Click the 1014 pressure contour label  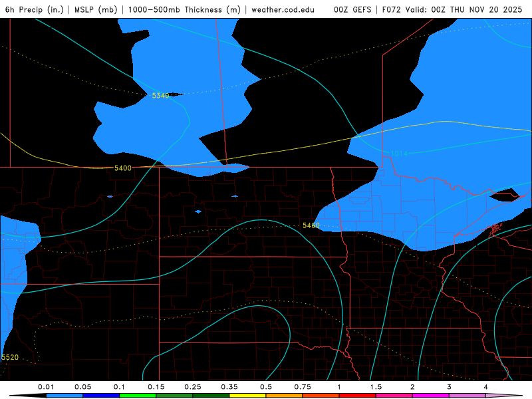coord(399,154)
